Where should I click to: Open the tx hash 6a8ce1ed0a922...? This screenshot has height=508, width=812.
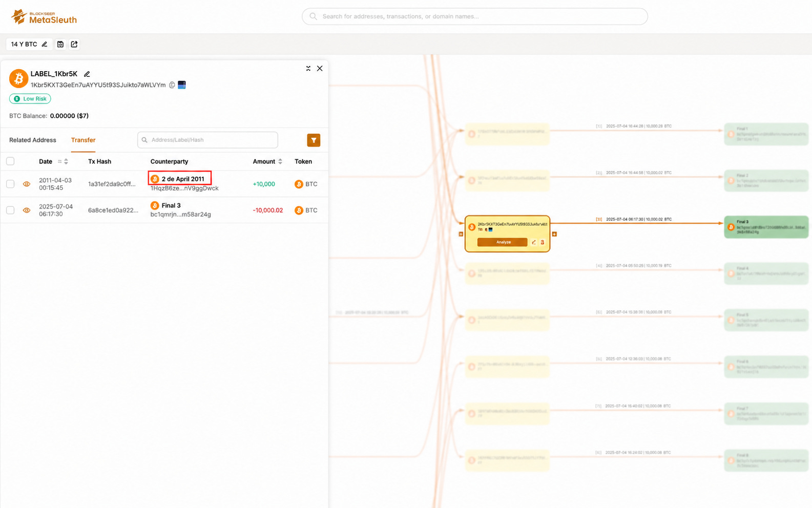pyautogui.click(x=113, y=210)
